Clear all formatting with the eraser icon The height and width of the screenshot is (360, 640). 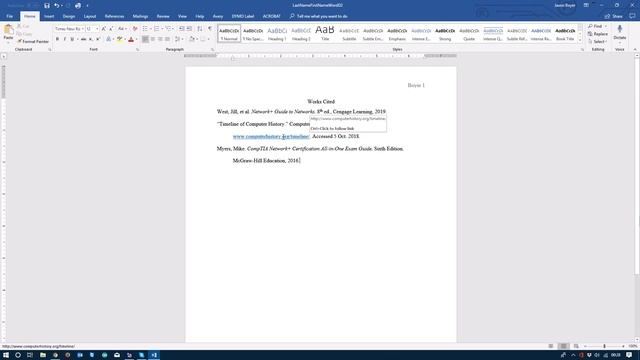point(135,29)
